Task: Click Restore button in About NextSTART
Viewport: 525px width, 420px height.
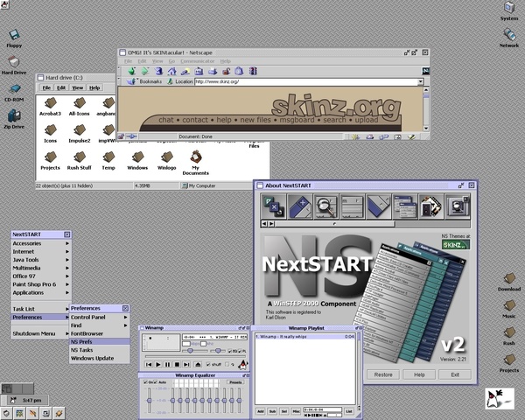Action: pos(383,374)
